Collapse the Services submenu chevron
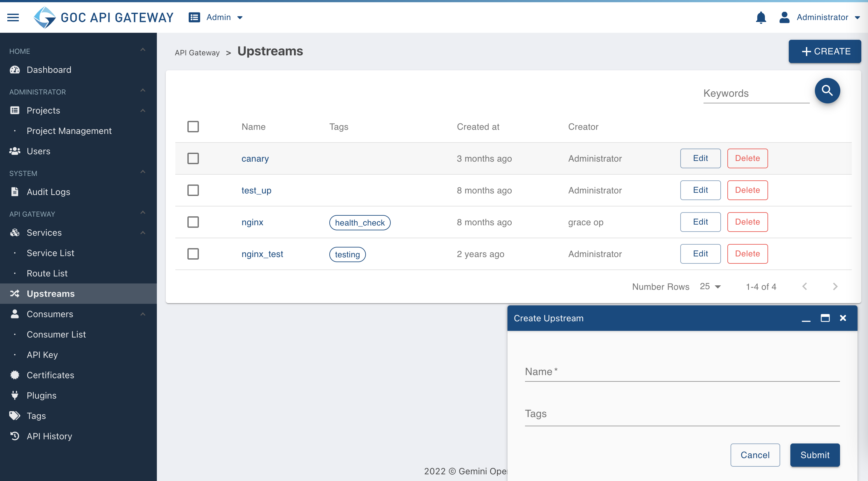The width and height of the screenshot is (868, 481). pyautogui.click(x=143, y=233)
